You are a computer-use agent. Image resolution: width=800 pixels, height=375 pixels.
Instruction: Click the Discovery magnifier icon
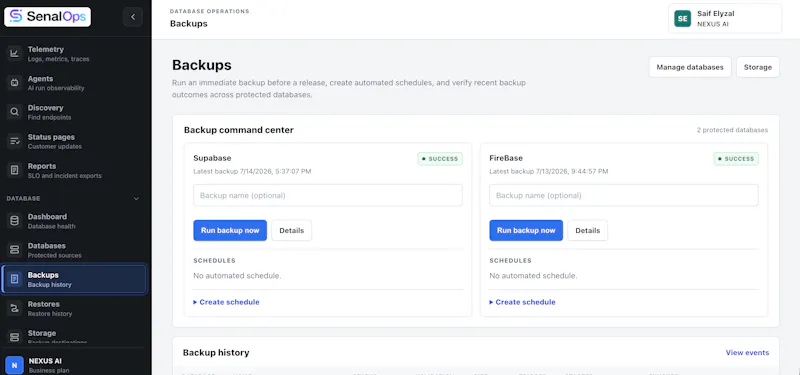(x=14, y=112)
